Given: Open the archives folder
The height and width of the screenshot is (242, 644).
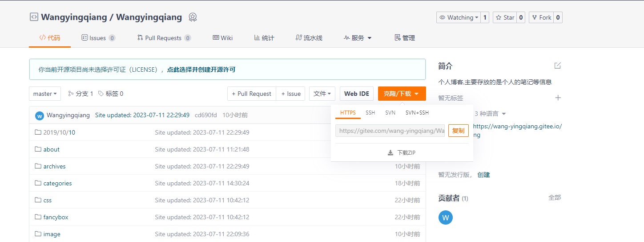Looking at the screenshot, I should [54, 166].
